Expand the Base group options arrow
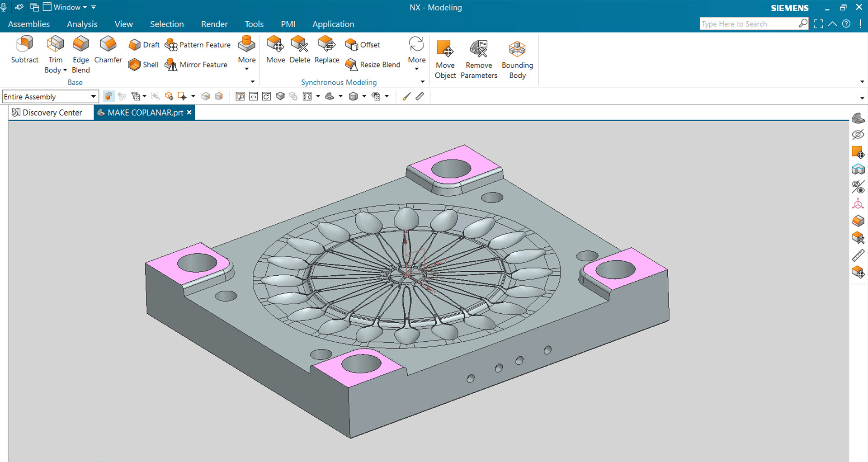Viewport: 868px width, 462px height. [x=252, y=81]
